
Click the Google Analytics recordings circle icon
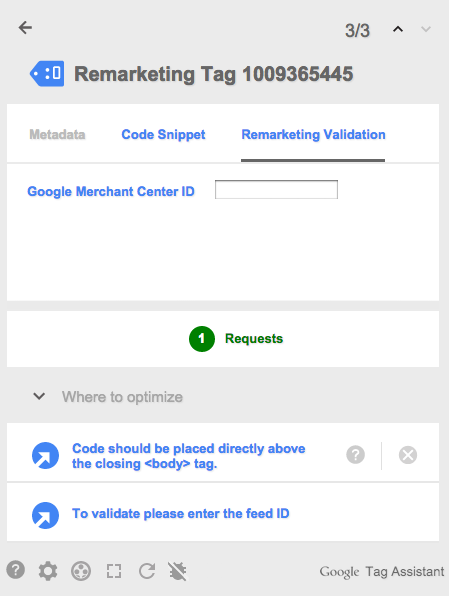click(x=81, y=571)
